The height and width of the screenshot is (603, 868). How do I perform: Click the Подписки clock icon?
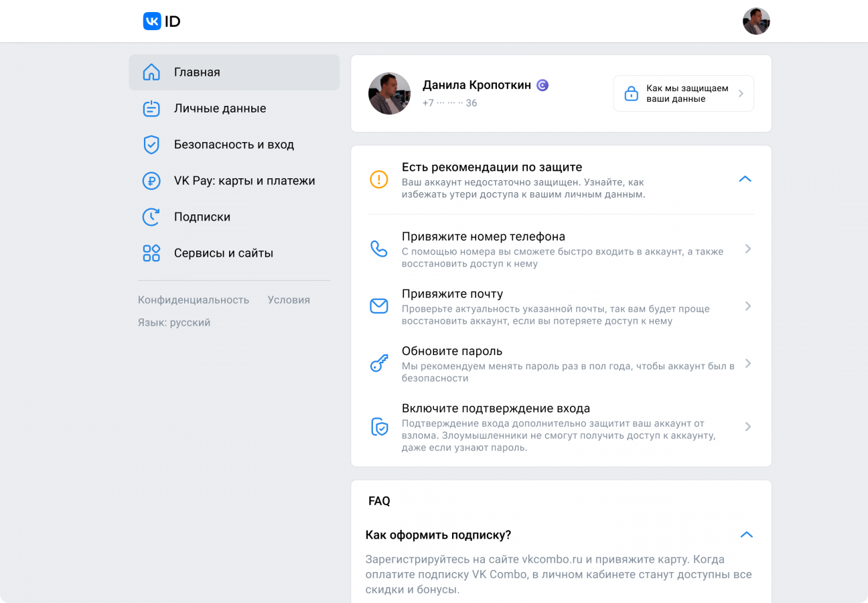click(x=151, y=217)
